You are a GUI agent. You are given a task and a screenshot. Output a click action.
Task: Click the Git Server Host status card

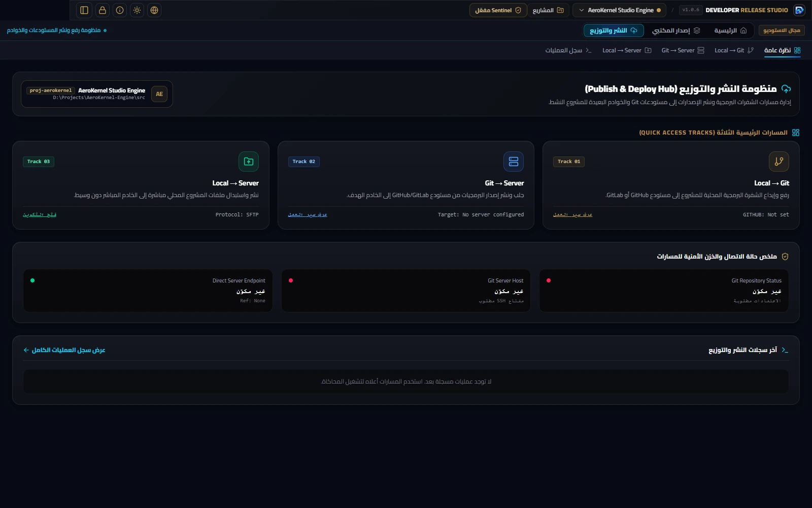click(406, 291)
